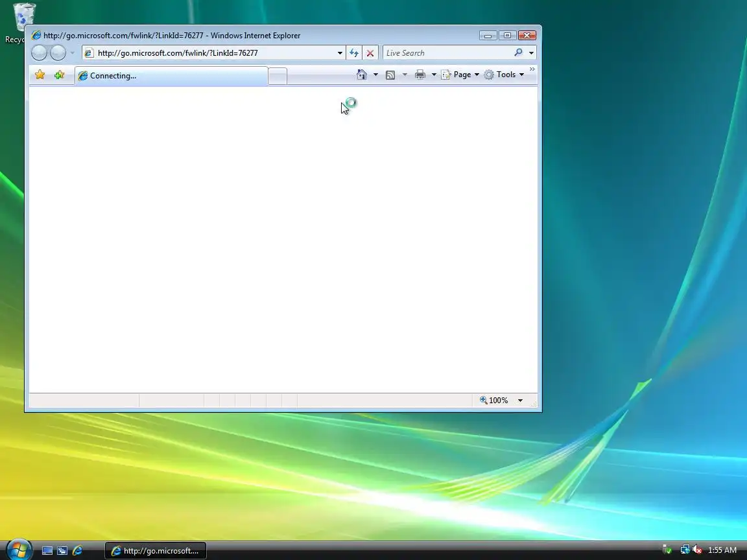Click the Forward navigation button
Image resolution: width=747 pixels, height=560 pixels.
coord(58,53)
